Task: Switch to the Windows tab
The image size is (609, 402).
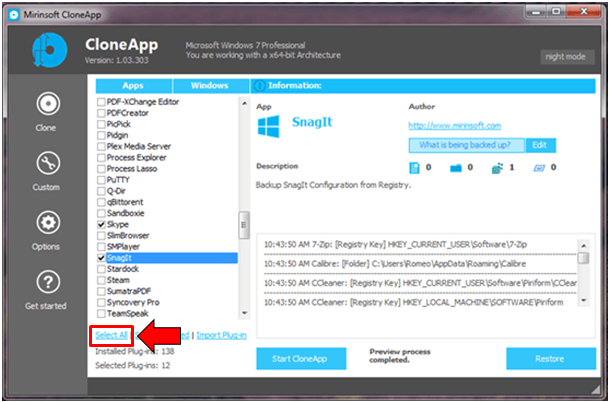Action: pyautogui.click(x=210, y=86)
